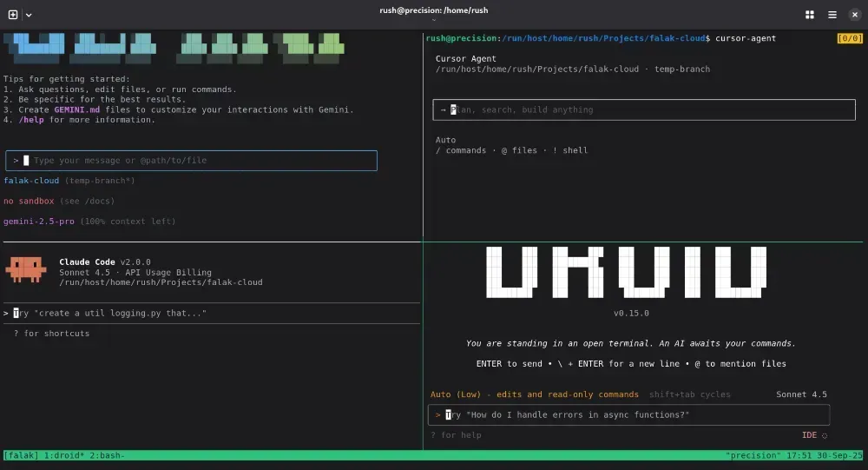Click the Gemini ASCII banner logo
The height and width of the screenshot is (470, 868).
[x=174, y=48]
